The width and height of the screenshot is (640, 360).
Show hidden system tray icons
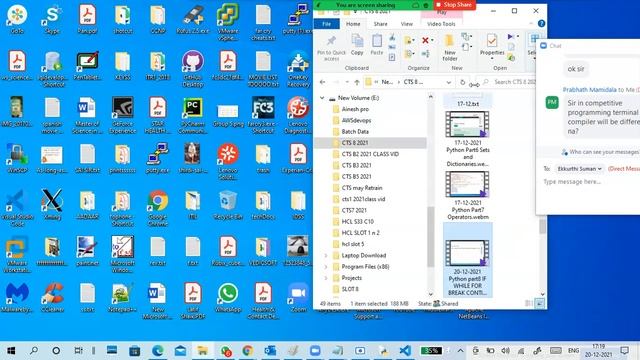click(x=460, y=351)
